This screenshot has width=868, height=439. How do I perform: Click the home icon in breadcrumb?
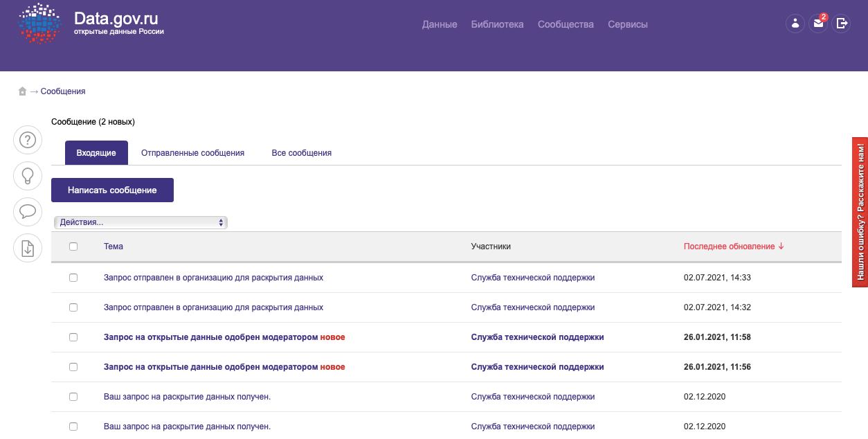[22, 91]
